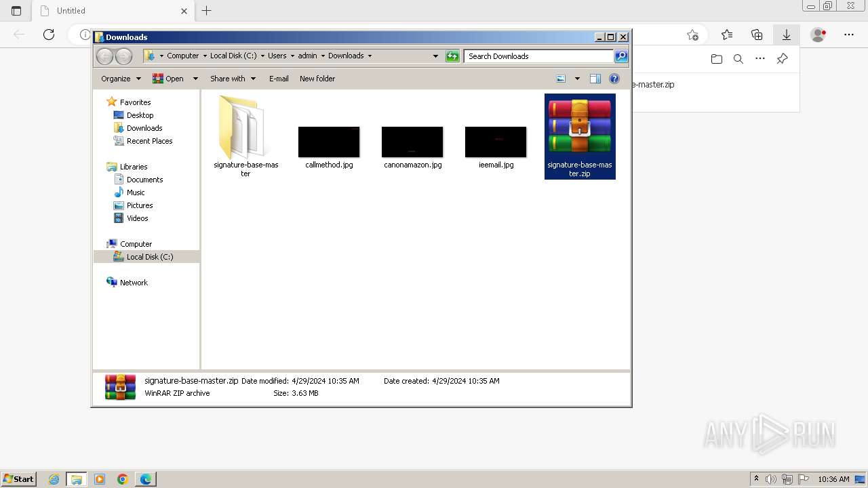Select Computer in navigation pane
The image size is (868, 488).
tap(136, 244)
